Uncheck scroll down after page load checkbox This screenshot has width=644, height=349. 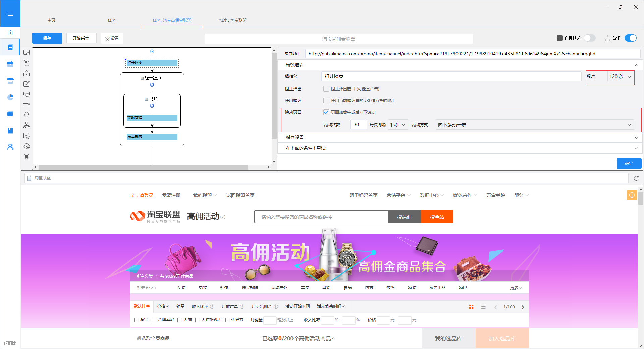[326, 112]
